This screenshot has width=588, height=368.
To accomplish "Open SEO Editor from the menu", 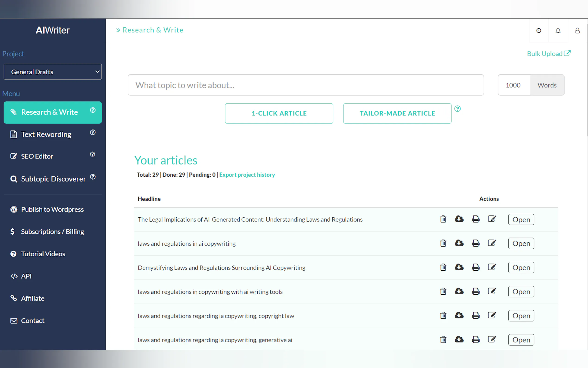I will pyautogui.click(x=37, y=156).
